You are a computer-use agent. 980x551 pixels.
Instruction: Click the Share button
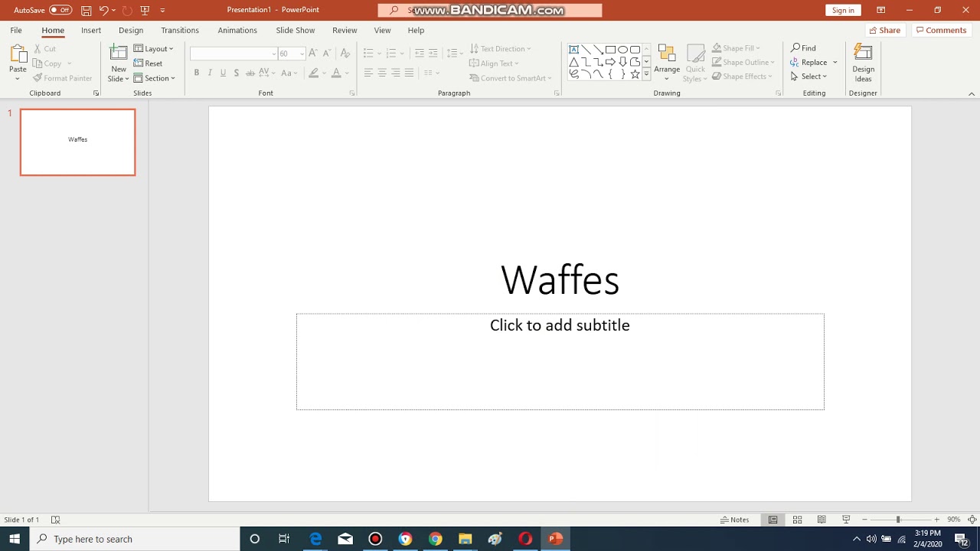(885, 30)
